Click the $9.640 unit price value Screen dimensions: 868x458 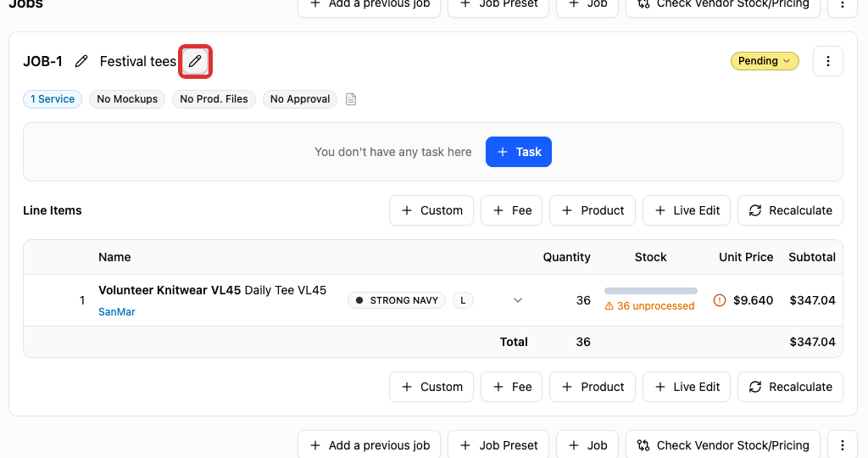[753, 300]
